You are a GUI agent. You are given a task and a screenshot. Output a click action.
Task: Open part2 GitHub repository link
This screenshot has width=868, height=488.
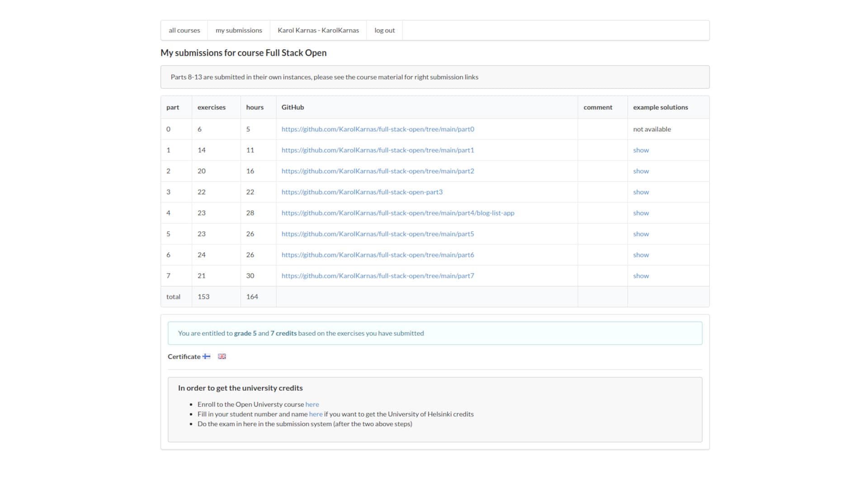tap(377, 171)
